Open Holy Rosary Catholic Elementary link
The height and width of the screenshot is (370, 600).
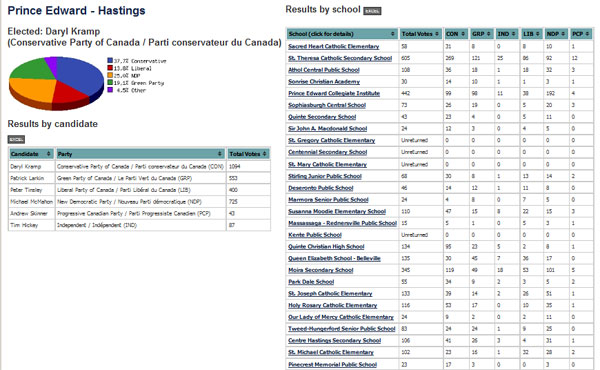pos(333,305)
